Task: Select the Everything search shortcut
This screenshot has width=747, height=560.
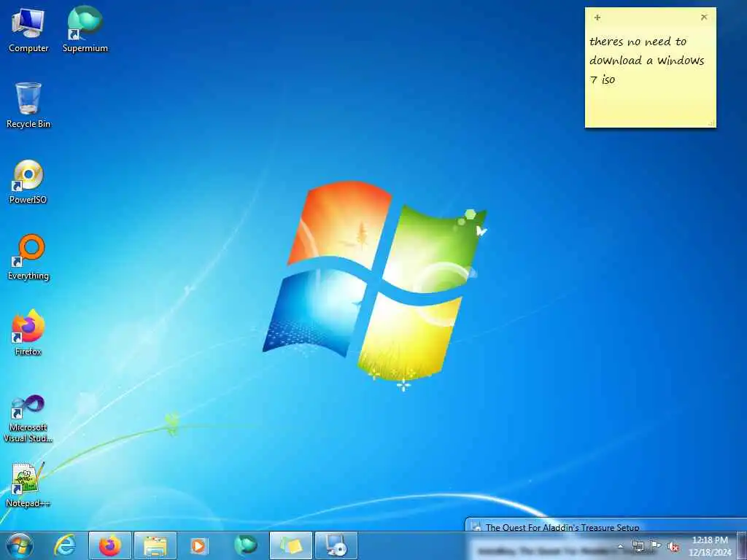Action: click(28, 257)
